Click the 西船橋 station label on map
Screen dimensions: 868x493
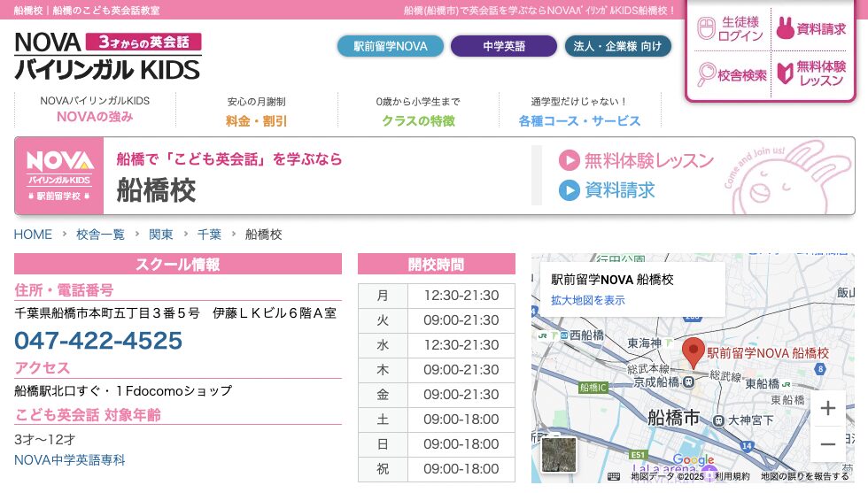[x=586, y=335]
